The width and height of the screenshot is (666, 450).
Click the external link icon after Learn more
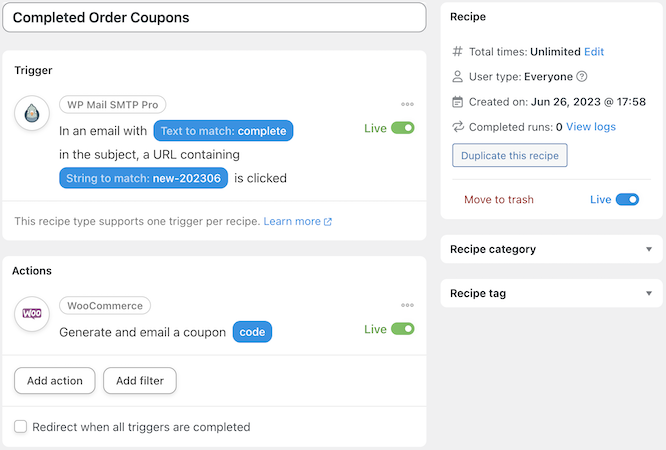pos(328,222)
